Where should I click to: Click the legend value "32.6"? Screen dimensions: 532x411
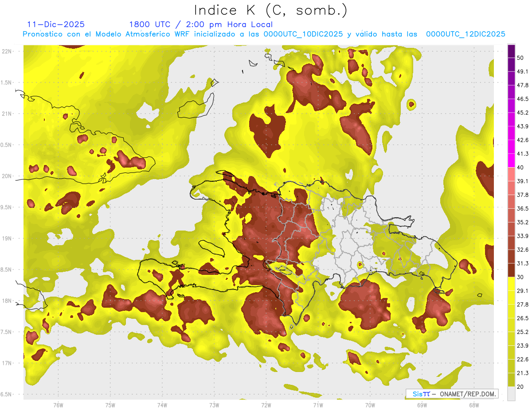523,250
